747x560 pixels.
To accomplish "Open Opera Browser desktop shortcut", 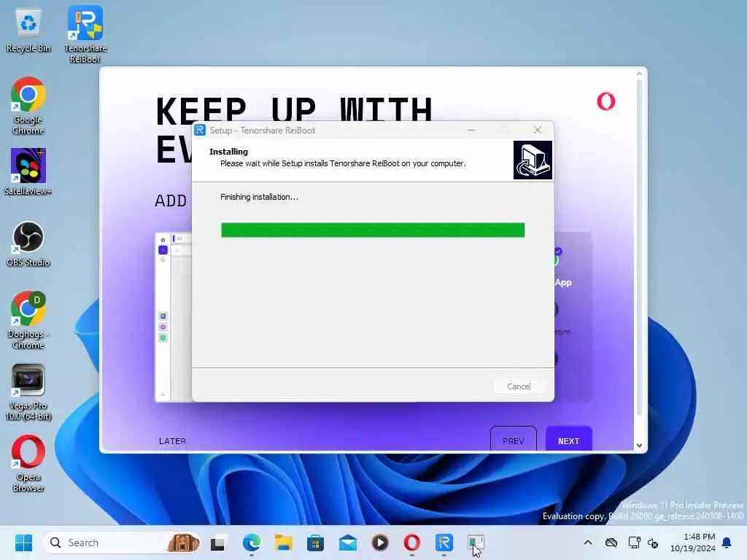I will 28,463.
